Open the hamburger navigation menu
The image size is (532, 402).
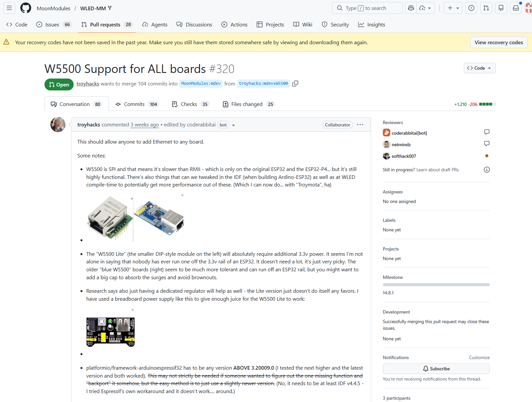(x=9, y=8)
